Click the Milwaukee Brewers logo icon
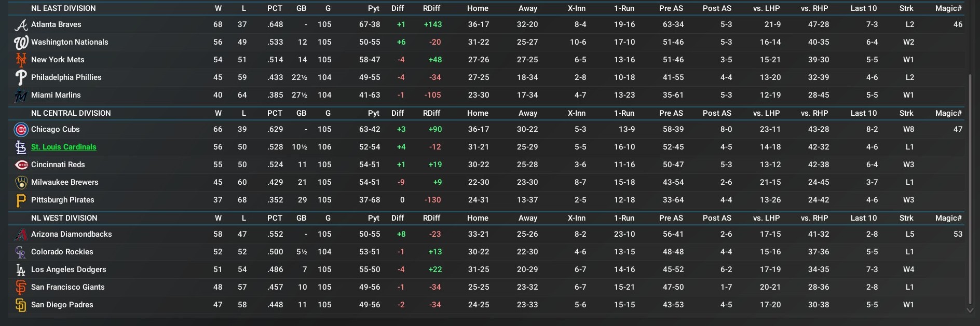 [21, 182]
